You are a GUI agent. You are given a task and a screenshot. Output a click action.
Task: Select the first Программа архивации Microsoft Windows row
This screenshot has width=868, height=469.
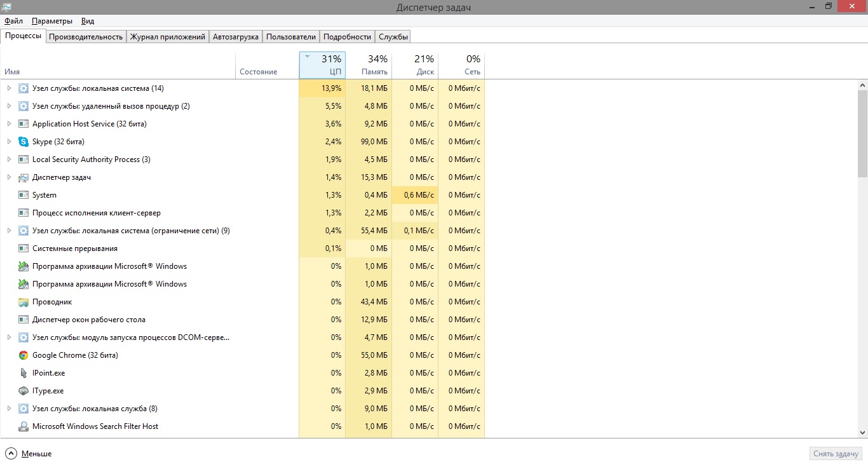pyautogui.click(x=242, y=266)
